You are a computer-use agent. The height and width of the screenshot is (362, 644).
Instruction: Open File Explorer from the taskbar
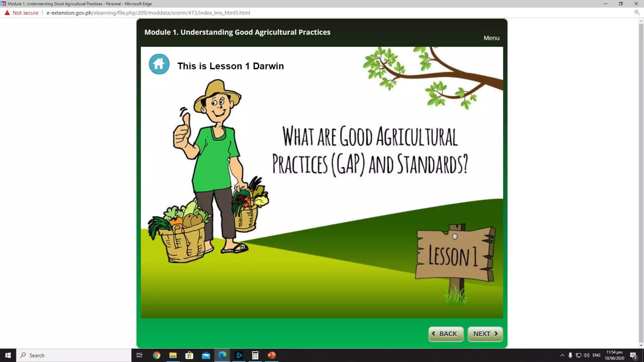point(173,355)
